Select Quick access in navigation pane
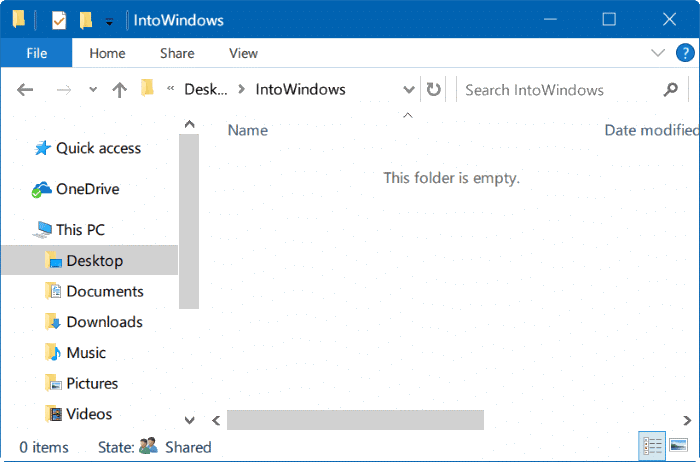 coord(98,148)
